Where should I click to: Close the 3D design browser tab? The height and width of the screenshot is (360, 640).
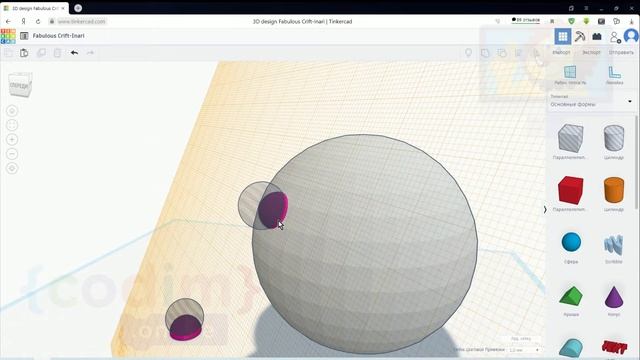click(x=63, y=8)
